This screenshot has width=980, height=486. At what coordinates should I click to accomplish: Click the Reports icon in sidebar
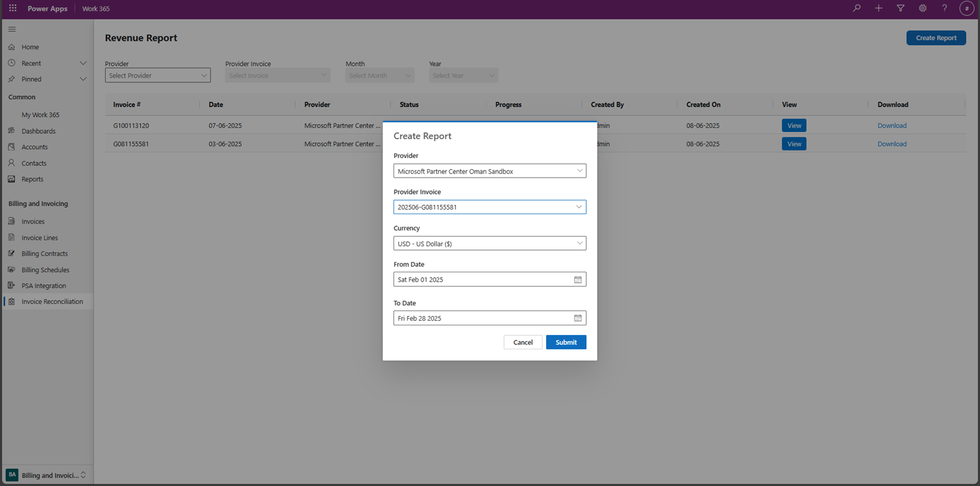tap(12, 179)
